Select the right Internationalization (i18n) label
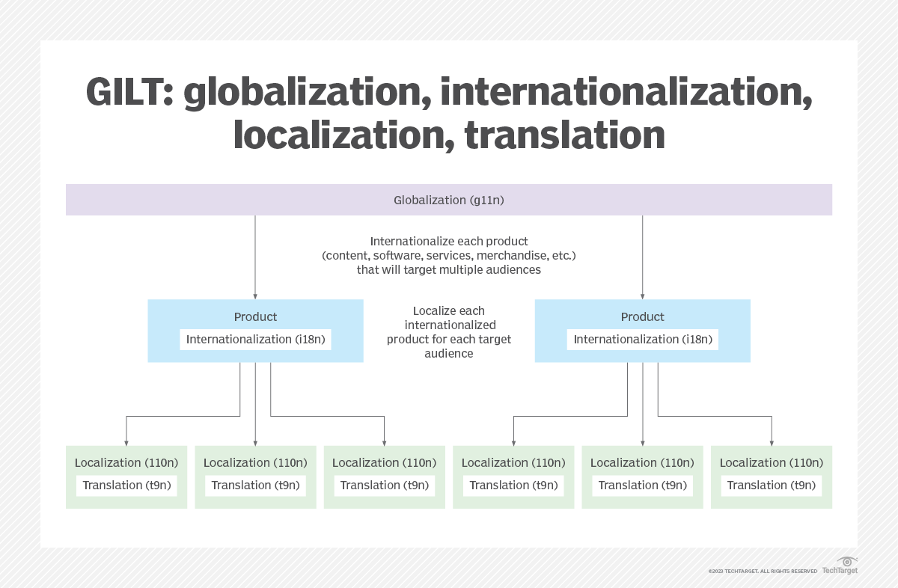 coord(642,339)
